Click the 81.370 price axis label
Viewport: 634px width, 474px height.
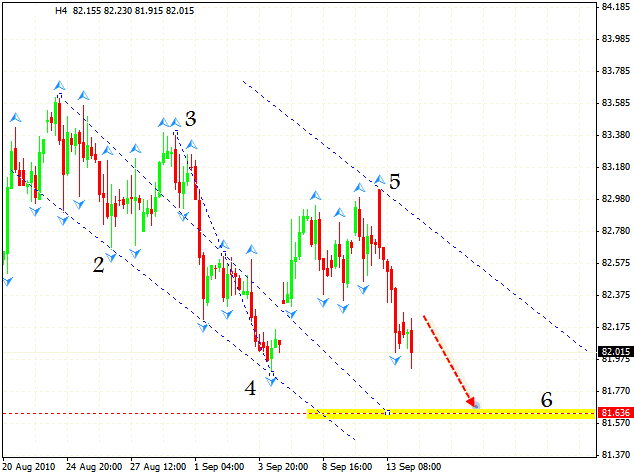click(616, 455)
